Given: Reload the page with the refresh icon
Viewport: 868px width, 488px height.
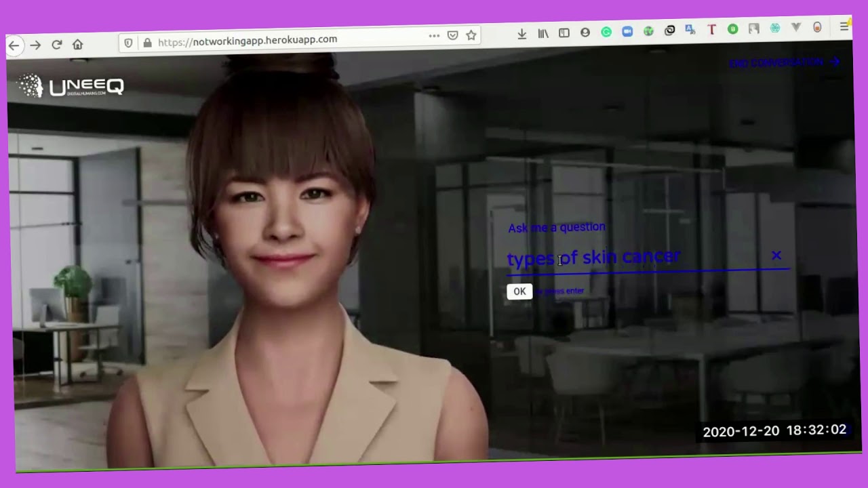Looking at the screenshot, I should click(x=57, y=44).
